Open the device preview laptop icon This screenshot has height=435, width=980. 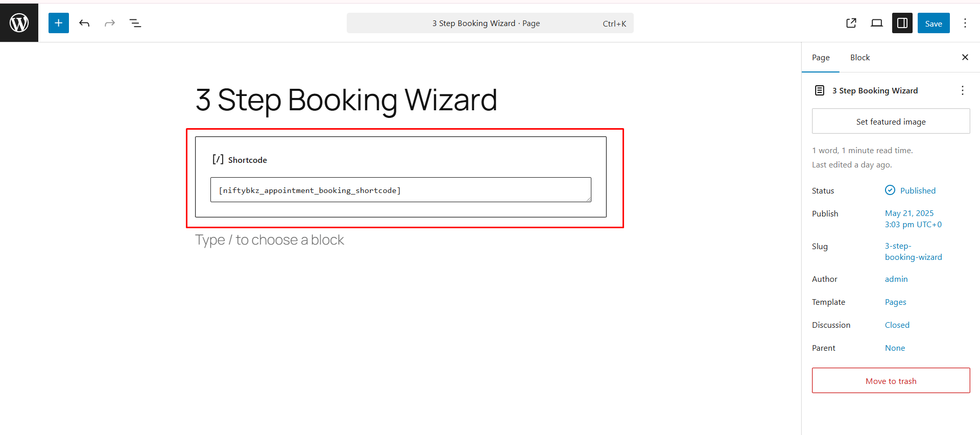pos(877,23)
